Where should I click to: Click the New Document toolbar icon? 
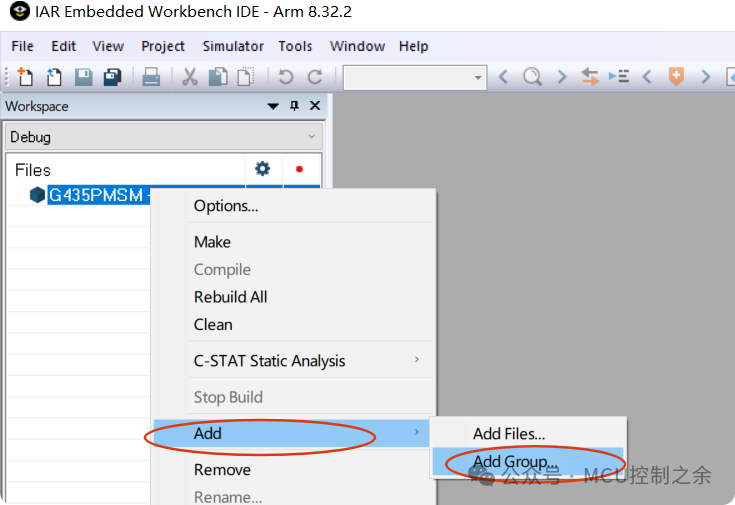(x=25, y=76)
